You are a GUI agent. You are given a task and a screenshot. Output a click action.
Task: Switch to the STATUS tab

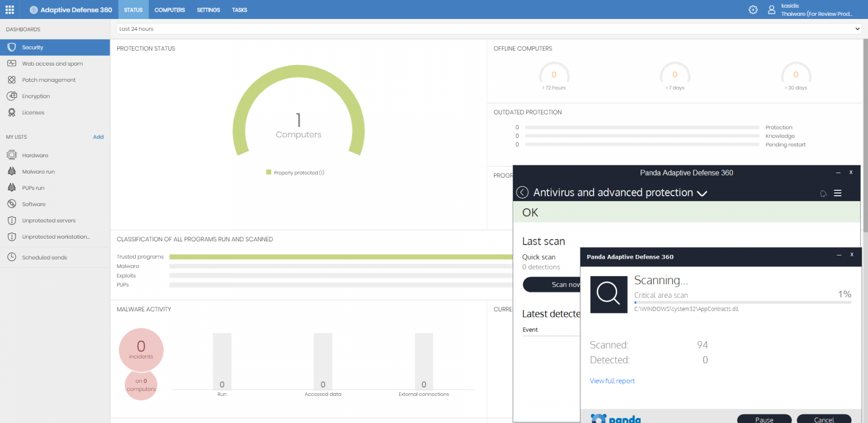(x=133, y=10)
